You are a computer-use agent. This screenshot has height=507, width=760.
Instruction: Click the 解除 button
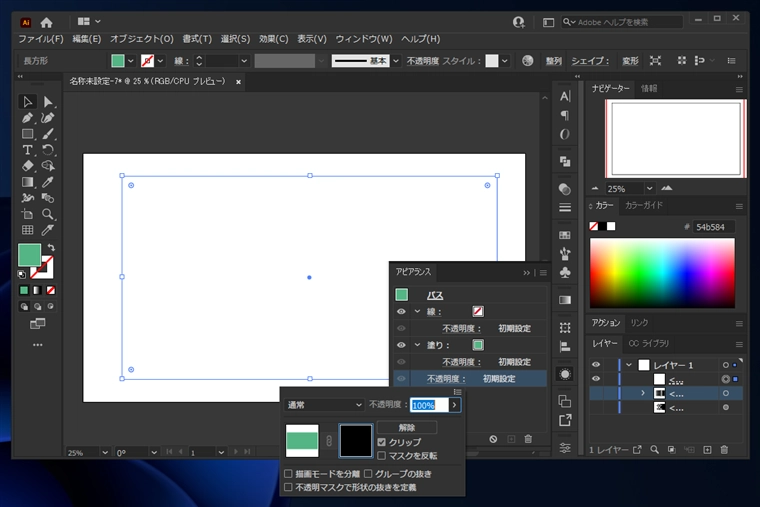pos(407,428)
